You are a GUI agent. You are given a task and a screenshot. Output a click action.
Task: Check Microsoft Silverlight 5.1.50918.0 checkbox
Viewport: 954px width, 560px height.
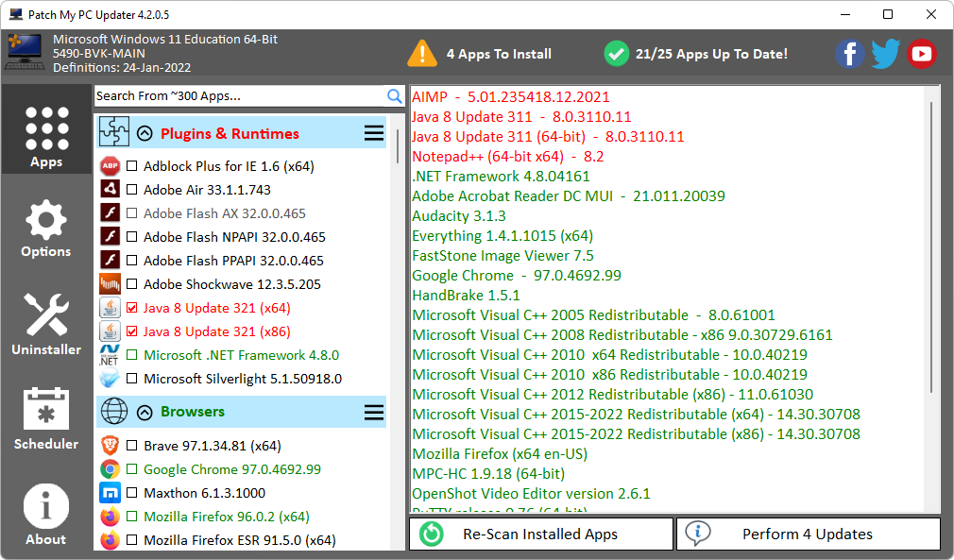coord(131,379)
